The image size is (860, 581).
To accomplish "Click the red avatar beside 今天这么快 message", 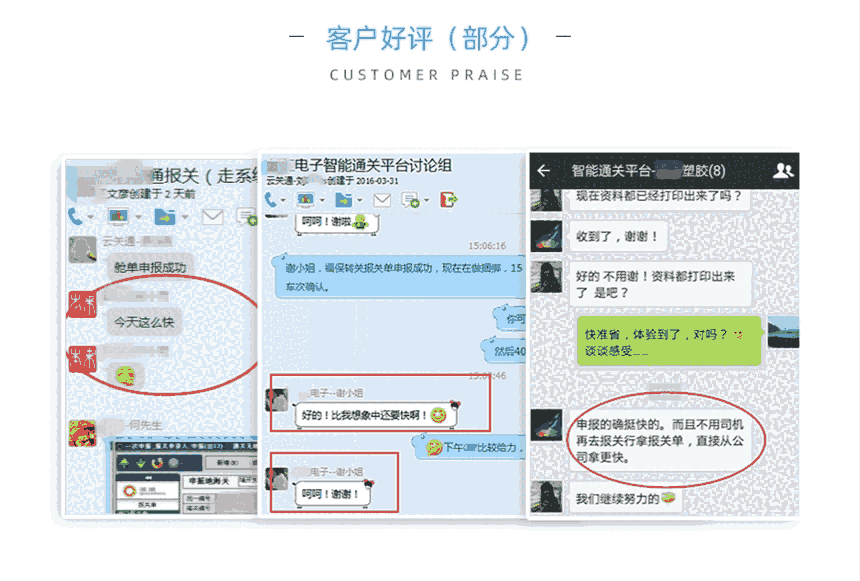I will coord(82,305).
